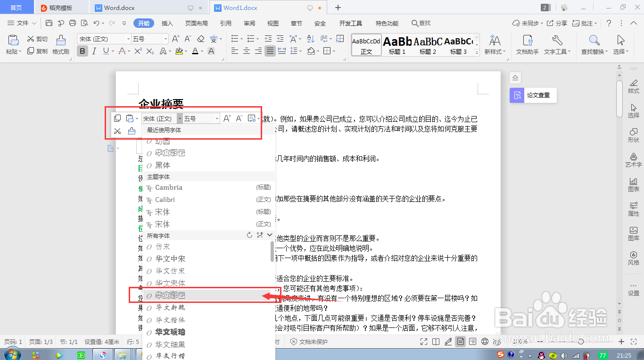Set paragraph to align right
644x360 pixels.
[x=258, y=51]
